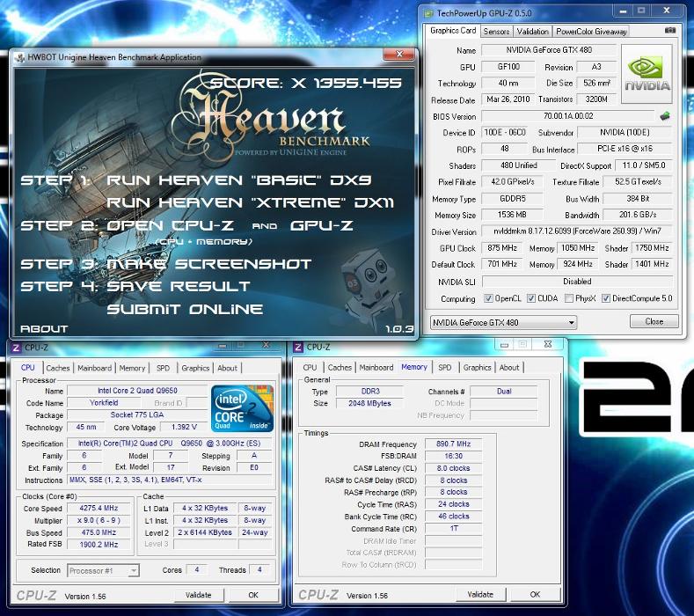Click the Intel Core 2 Quad logo
This screenshot has width=694, height=616.
[243, 408]
